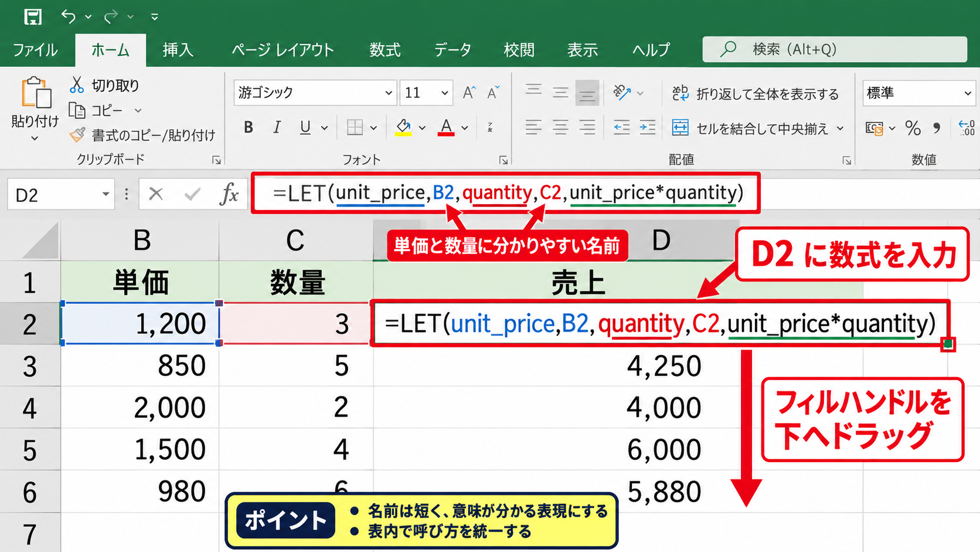Image resolution: width=980 pixels, height=552 pixels.
Task: Click percent style icon
Action: [913, 128]
